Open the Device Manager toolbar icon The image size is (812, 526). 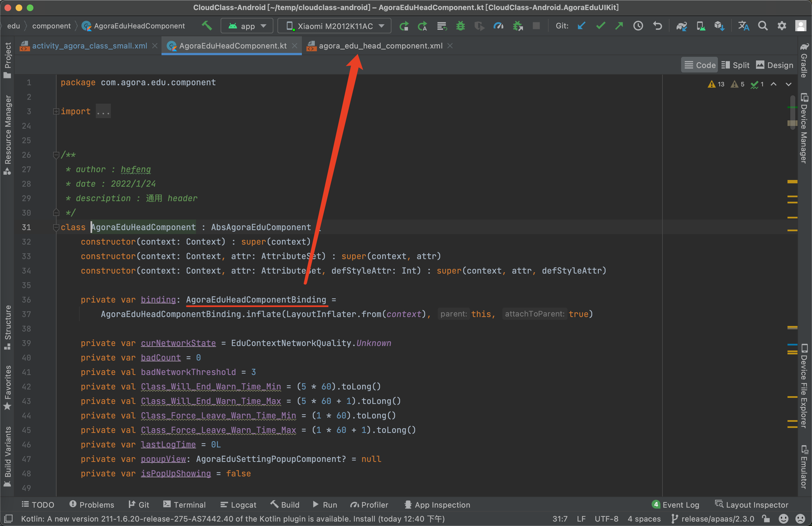(701, 26)
